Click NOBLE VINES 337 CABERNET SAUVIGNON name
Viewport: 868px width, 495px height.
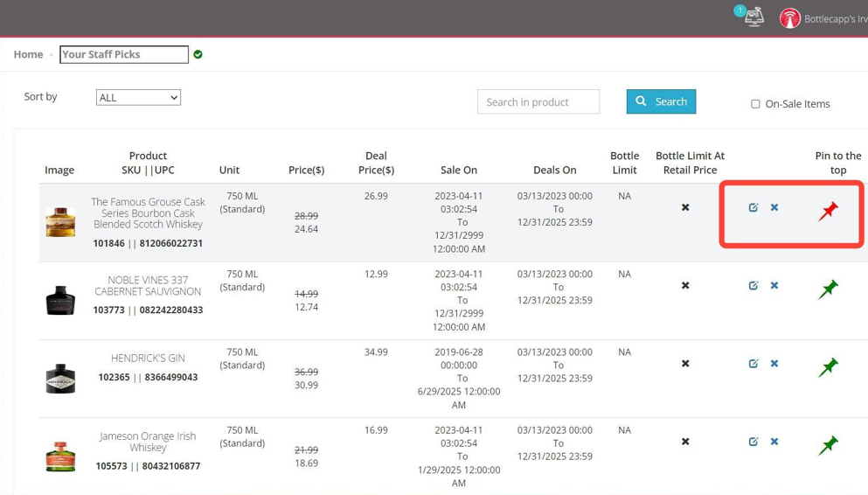(x=148, y=286)
